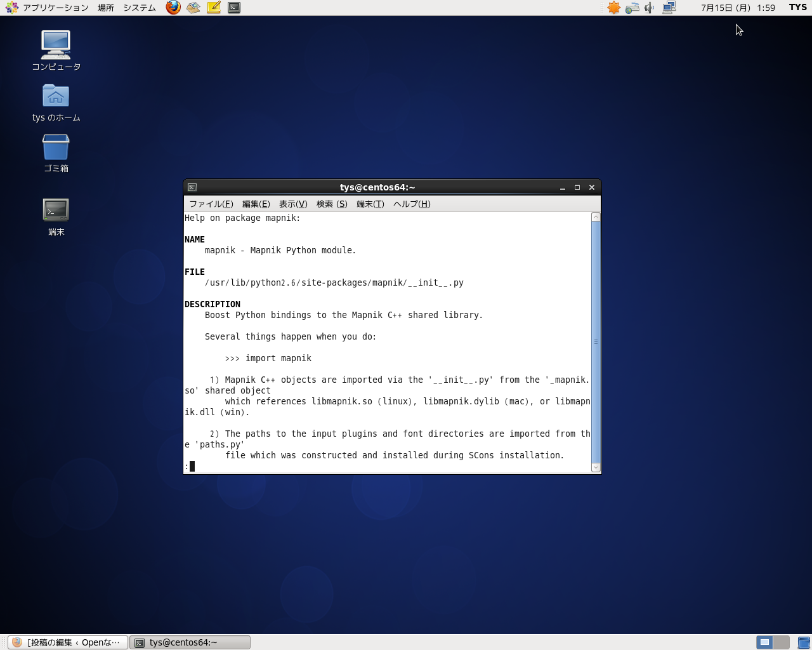The height and width of the screenshot is (650, 812).
Task: Open the ファイル(F) menu in terminal
Action: click(x=211, y=204)
